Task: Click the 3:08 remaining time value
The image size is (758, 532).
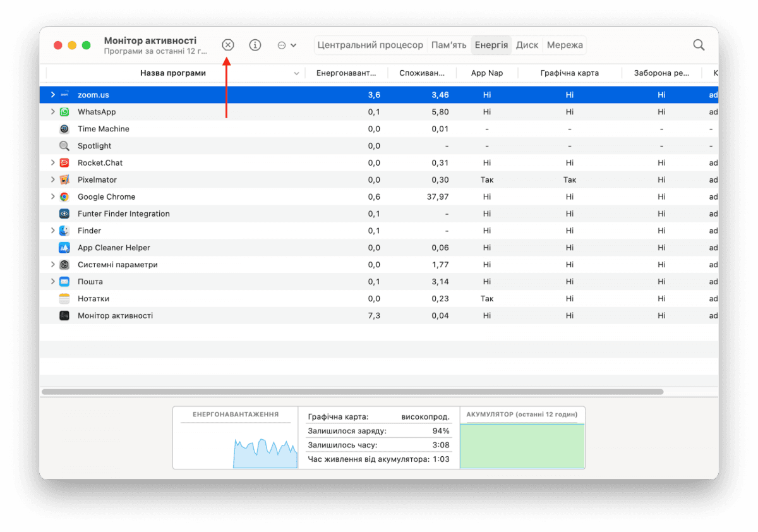Action: (441, 445)
